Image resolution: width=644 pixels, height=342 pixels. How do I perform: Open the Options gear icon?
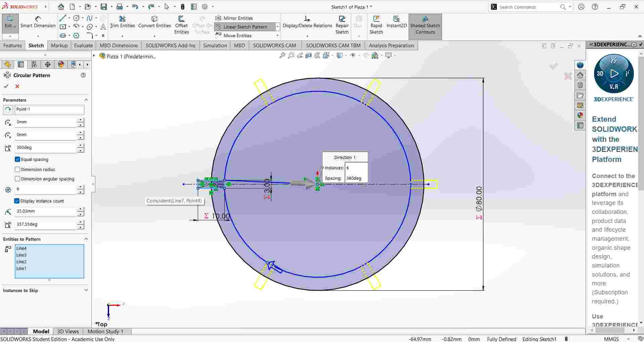pyautogui.click(x=205, y=7)
